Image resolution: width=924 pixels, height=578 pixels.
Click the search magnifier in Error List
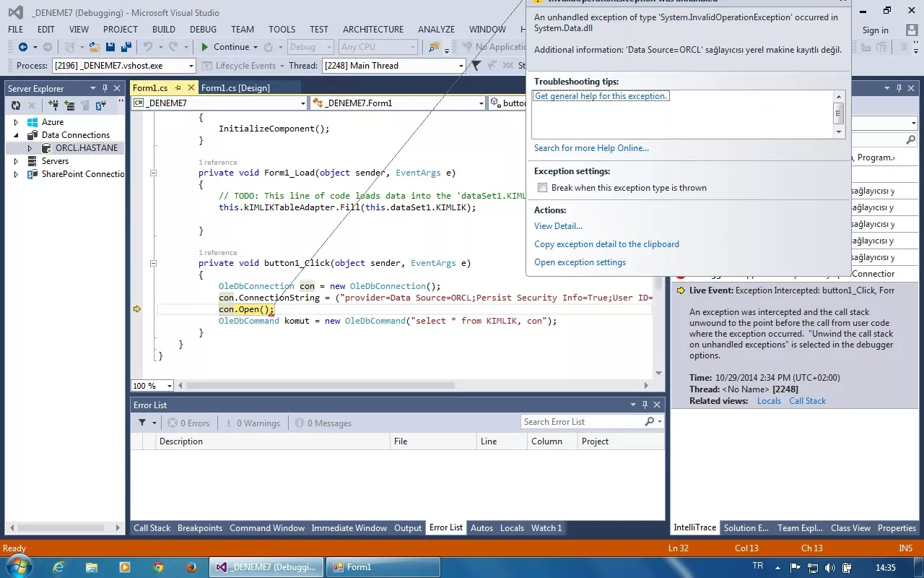pos(649,422)
